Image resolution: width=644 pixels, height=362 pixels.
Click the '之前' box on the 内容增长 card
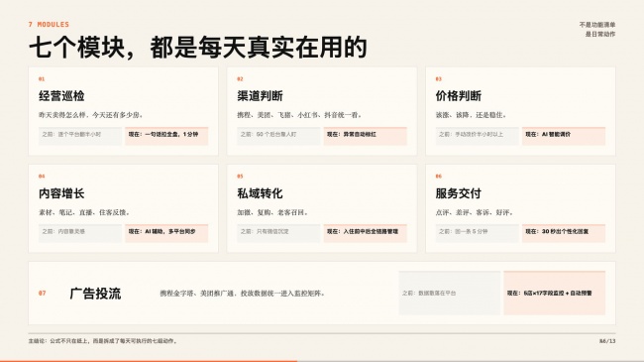point(80,233)
